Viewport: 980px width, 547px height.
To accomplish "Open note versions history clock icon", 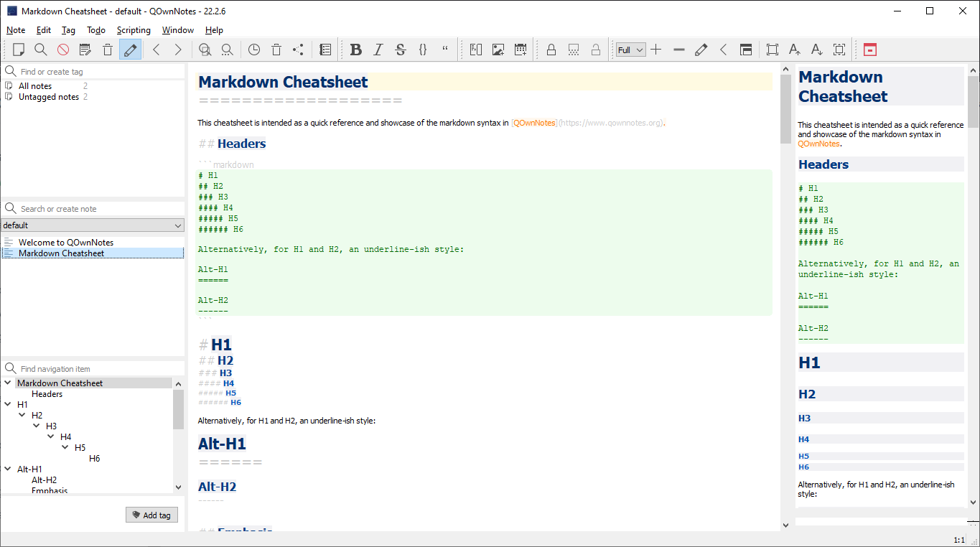I will click(x=254, y=50).
